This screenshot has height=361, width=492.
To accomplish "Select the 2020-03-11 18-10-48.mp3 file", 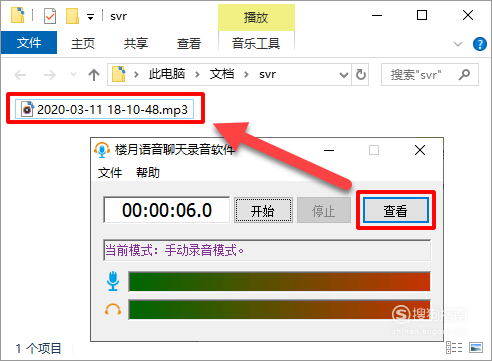I will pyautogui.click(x=104, y=109).
